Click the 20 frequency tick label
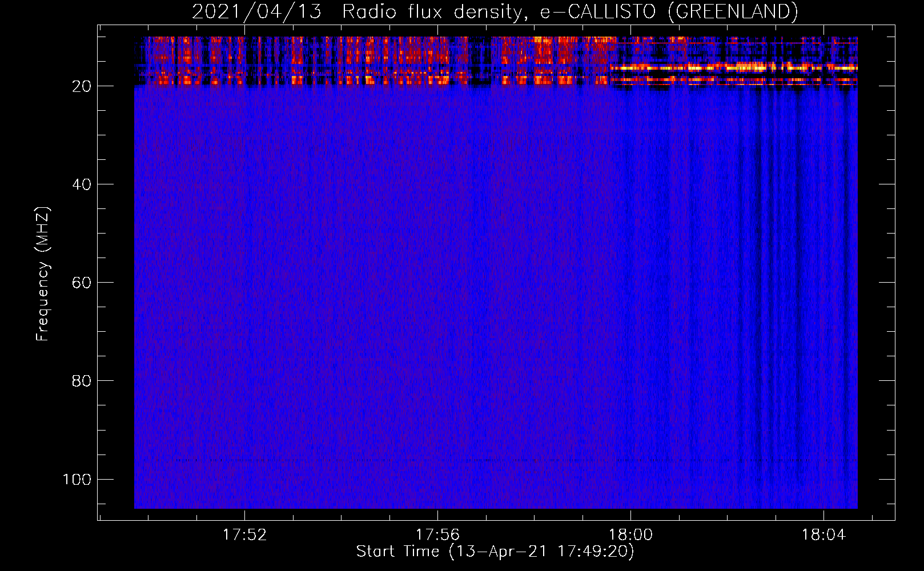 pyautogui.click(x=81, y=86)
